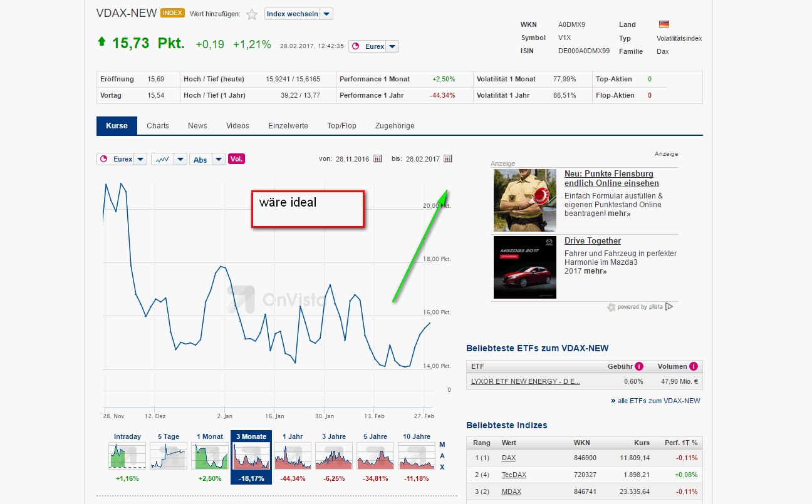
Task: Click the 'Performance 1 Monat' value +2,50%
Action: [x=444, y=80]
